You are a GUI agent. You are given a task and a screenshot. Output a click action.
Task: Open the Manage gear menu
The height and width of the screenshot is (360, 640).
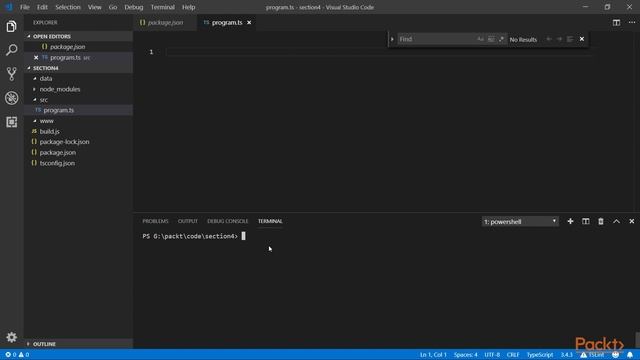[x=11, y=337]
